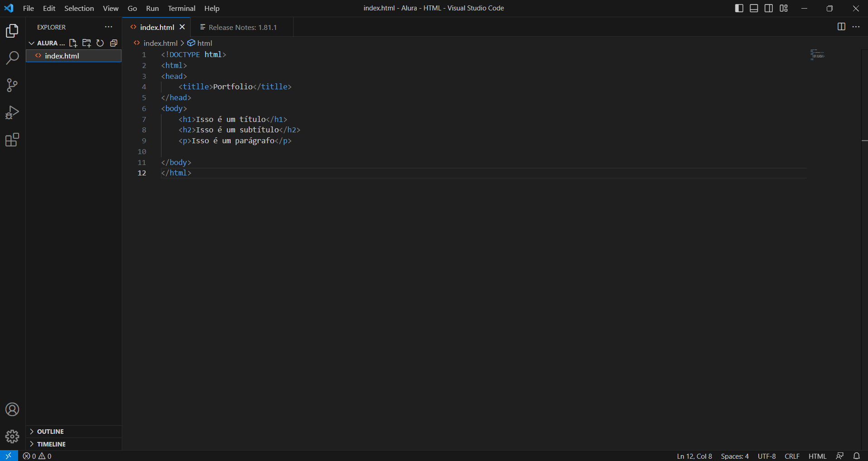Click Ln 12, Col 8 go-to-line

point(694,456)
